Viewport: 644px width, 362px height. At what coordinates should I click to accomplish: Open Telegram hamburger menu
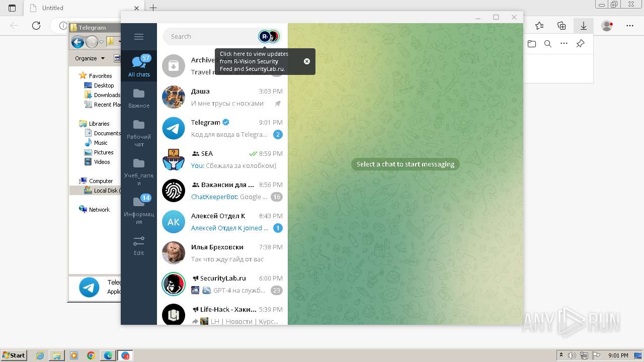click(139, 37)
